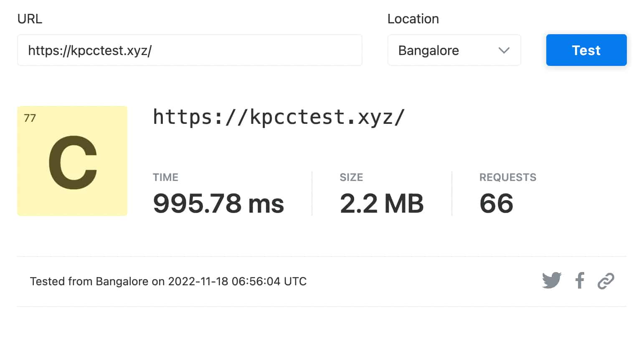
Task: Click the 995.78 ms load time value
Action: pos(218,204)
